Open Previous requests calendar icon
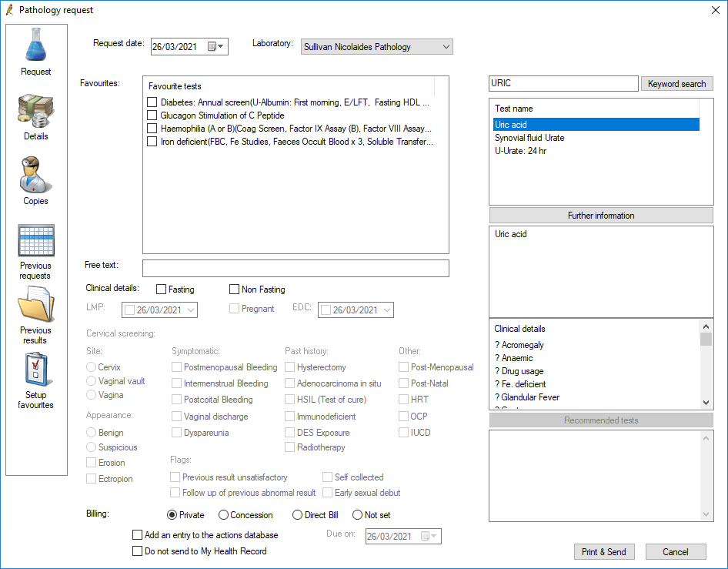The width and height of the screenshot is (728, 569). (x=36, y=241)
